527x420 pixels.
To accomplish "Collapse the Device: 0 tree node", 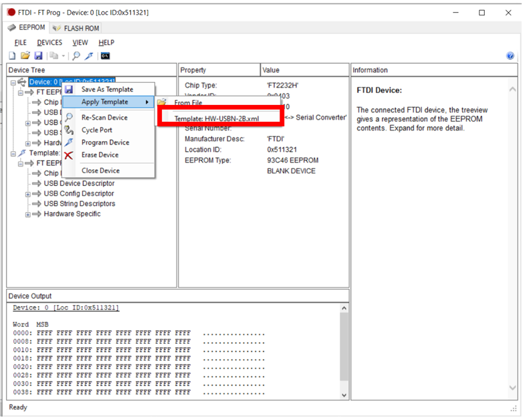I will click(x=13, y=82).
